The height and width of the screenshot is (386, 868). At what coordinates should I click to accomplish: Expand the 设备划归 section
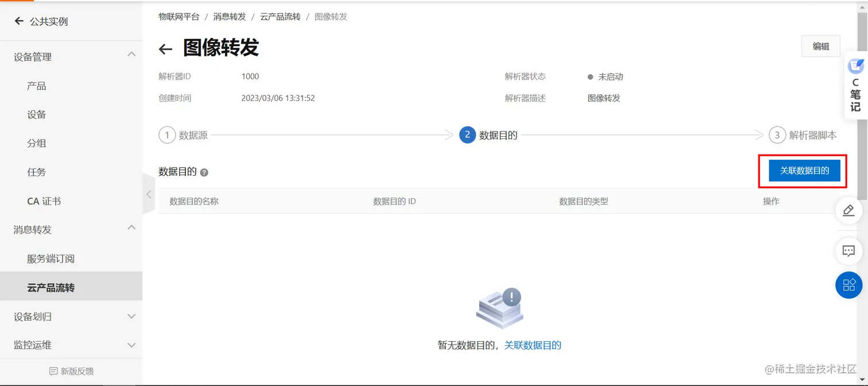pyautogui.click(x=131, y=316)
